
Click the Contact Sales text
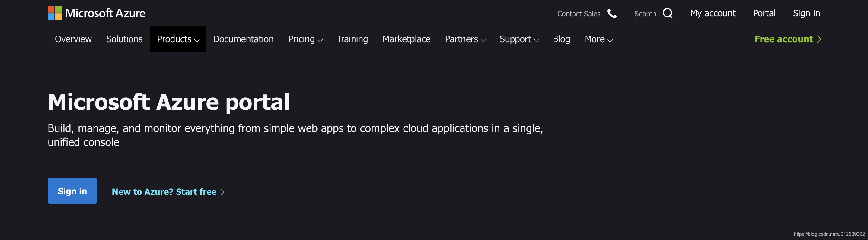pos(579,14)
